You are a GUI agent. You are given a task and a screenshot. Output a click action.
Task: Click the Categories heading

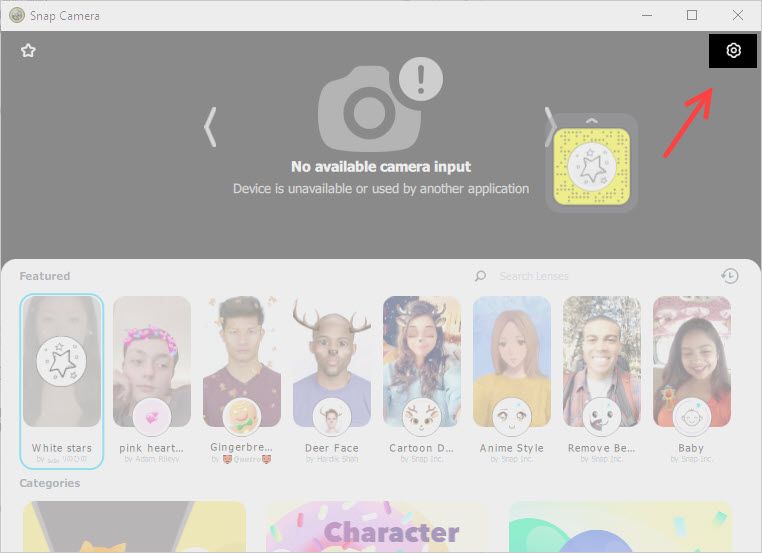tap(50, 483)
